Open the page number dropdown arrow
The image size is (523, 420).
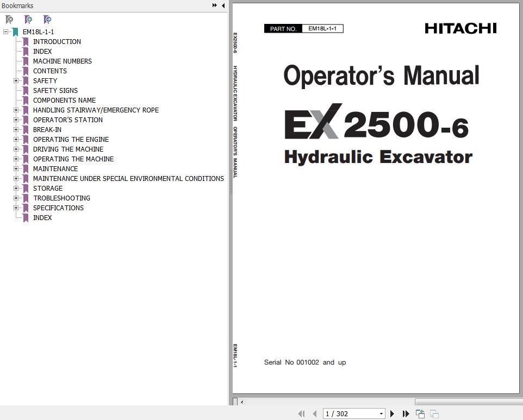point(381,413)
